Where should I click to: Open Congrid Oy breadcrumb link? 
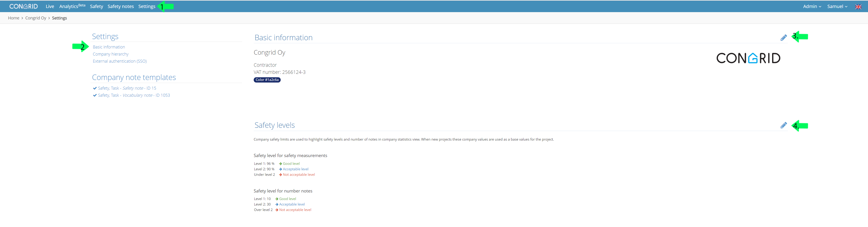36,18
